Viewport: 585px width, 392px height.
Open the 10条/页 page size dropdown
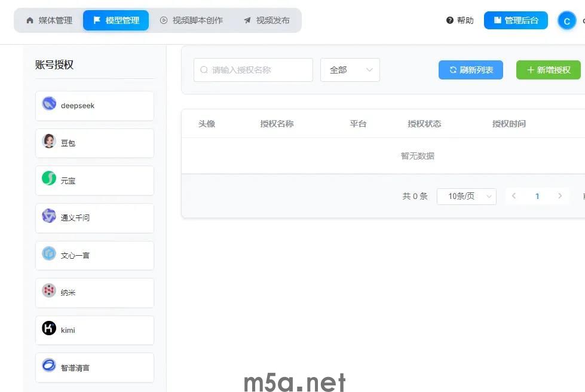[467, 196]
